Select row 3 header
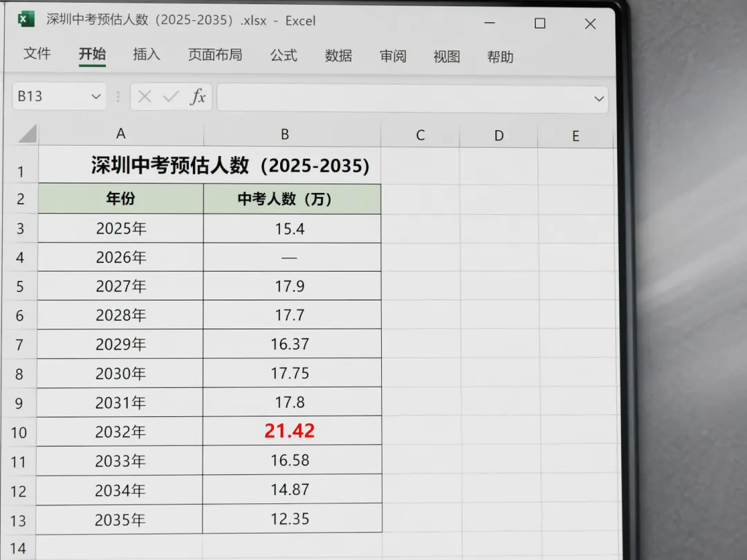The image size is (747, 560). (20, 228)
